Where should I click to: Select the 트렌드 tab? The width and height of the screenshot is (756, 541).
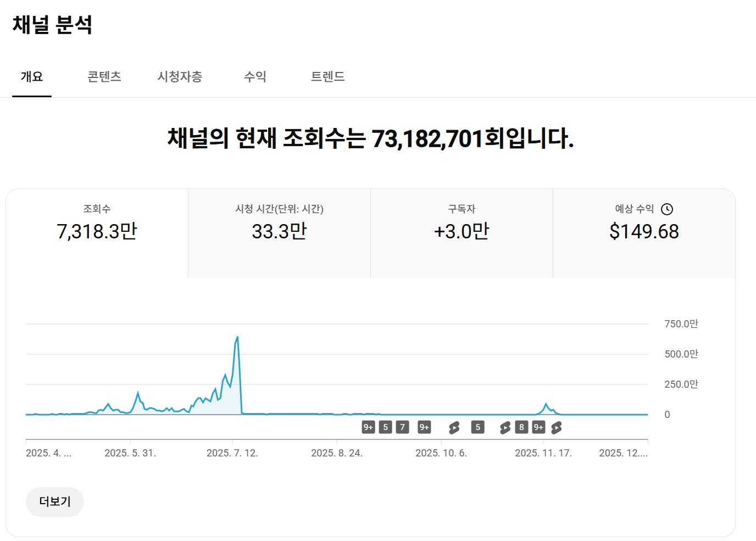point(327,77)
